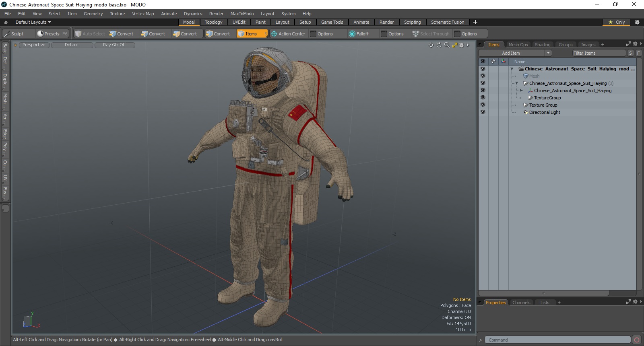Open viewport settings via the gear icon

(x=461, y=45)
